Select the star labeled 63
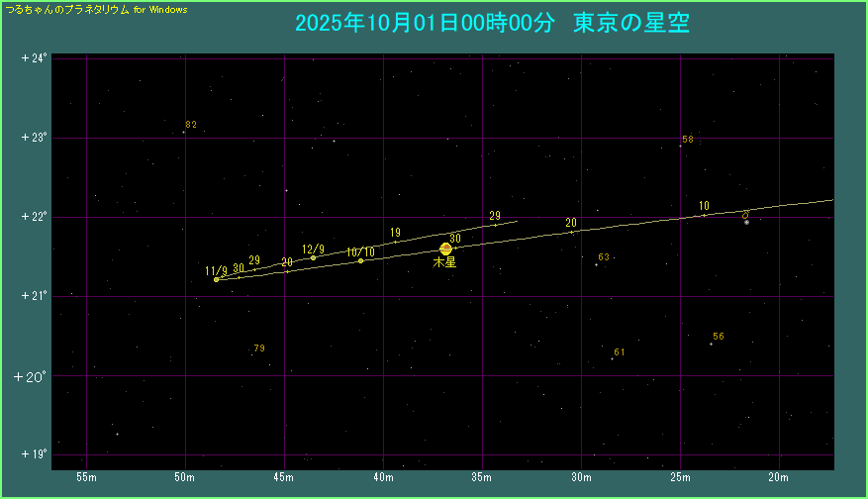The image size is (868, 499). pos(596,264)
